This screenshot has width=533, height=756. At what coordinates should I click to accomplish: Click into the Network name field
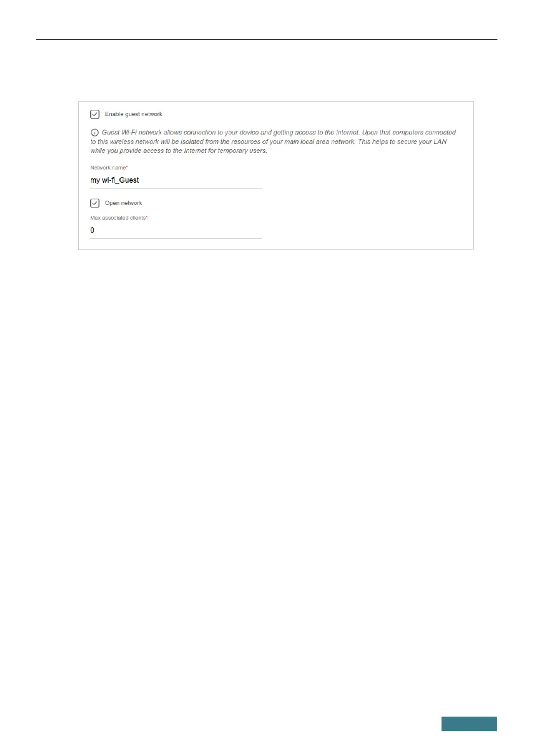[x=176, y=180]
